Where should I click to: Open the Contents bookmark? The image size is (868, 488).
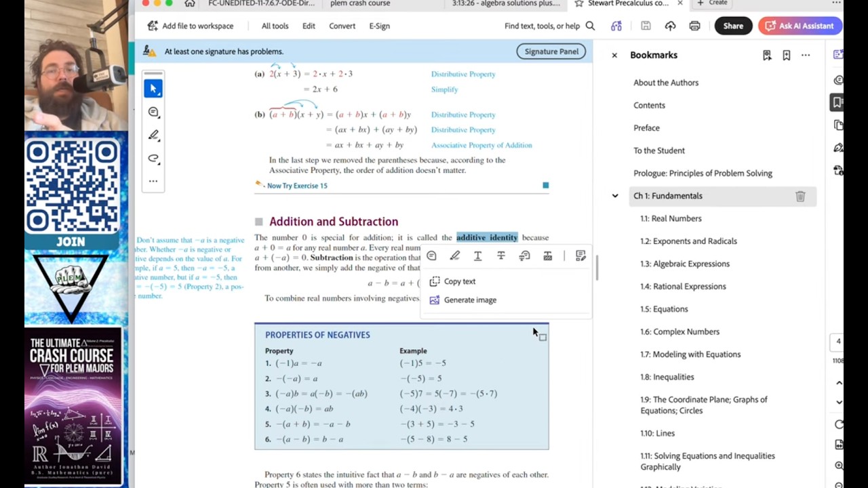[x=649, y=105]
